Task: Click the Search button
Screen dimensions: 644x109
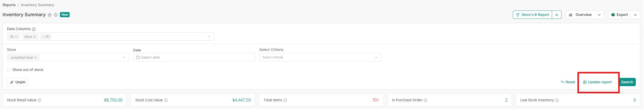Action: coord(627,82)
